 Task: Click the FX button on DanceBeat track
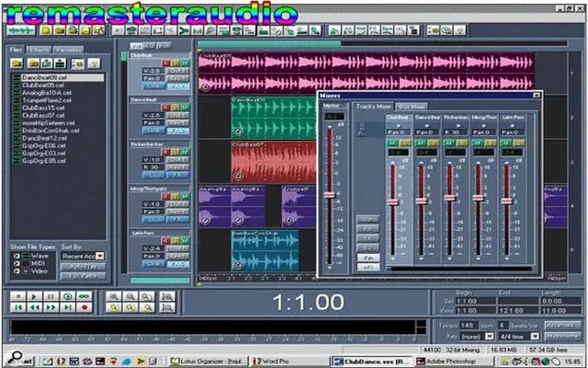pyautogui.click(x=177, y=131)
